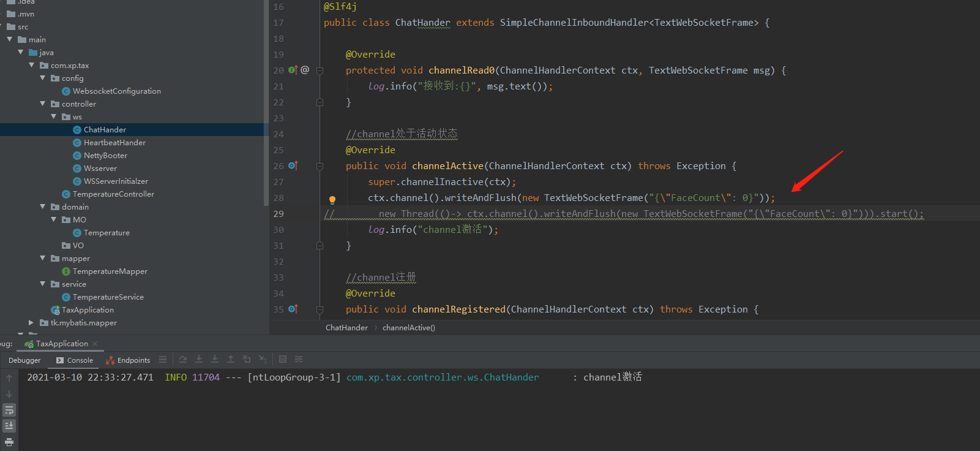Click console Up the Stack Trace arrow
980x451 pixels.
[9, 379]
